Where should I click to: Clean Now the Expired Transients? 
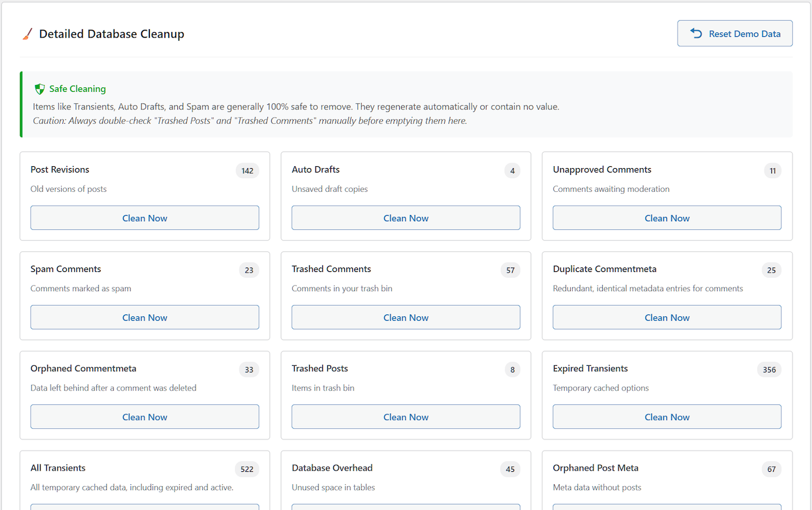pyautogui.click(x=666, y=416)
